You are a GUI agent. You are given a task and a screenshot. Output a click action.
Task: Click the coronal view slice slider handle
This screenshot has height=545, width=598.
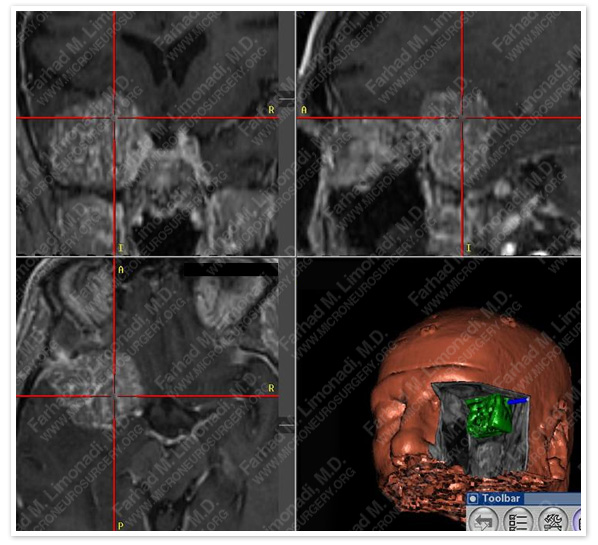pos(286,99)
